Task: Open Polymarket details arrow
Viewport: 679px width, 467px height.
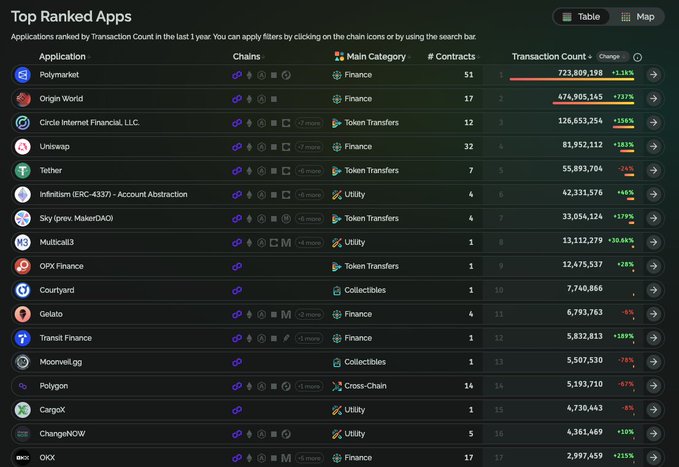Action: (x=653, y=75)
